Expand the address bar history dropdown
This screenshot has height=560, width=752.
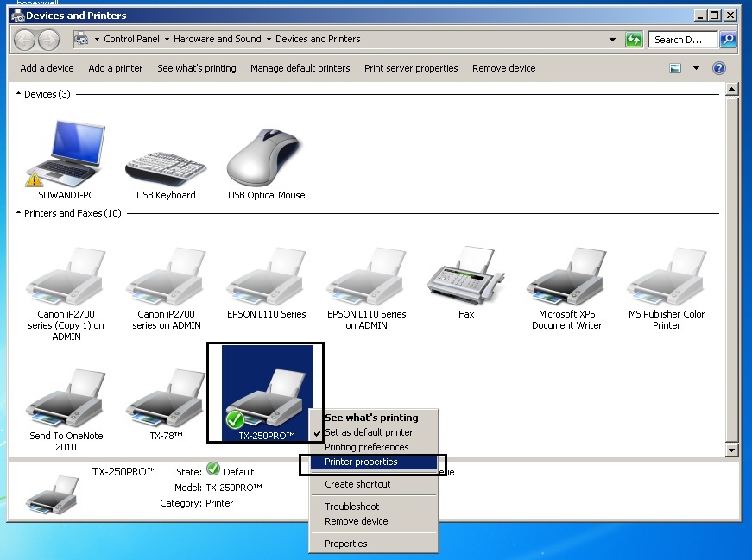(x=612, y=40)
